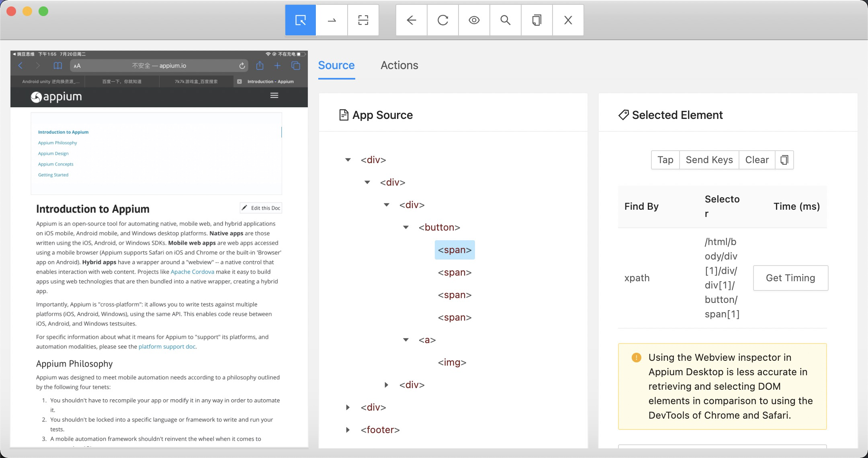Image resolution: width=868 pixels, height=458 pixels.
Task: Switch to the Source tab
Action: pos(336,65)
